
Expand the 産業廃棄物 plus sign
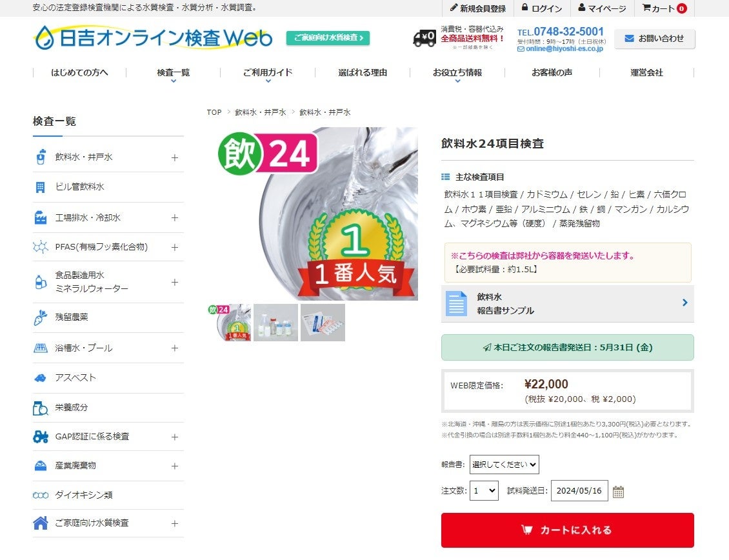coord(174,466)
